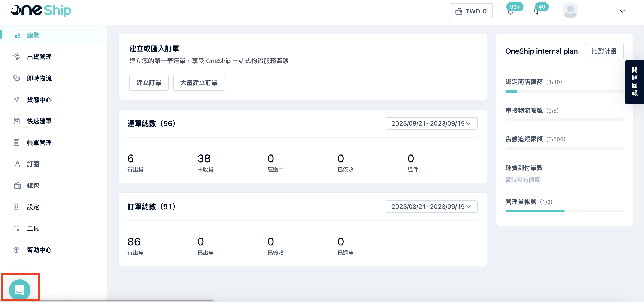Viewport: 644px width, 302px height.
Task: Click the 出貨管理 sidebar icon
Action: click(x=17, y=57)
